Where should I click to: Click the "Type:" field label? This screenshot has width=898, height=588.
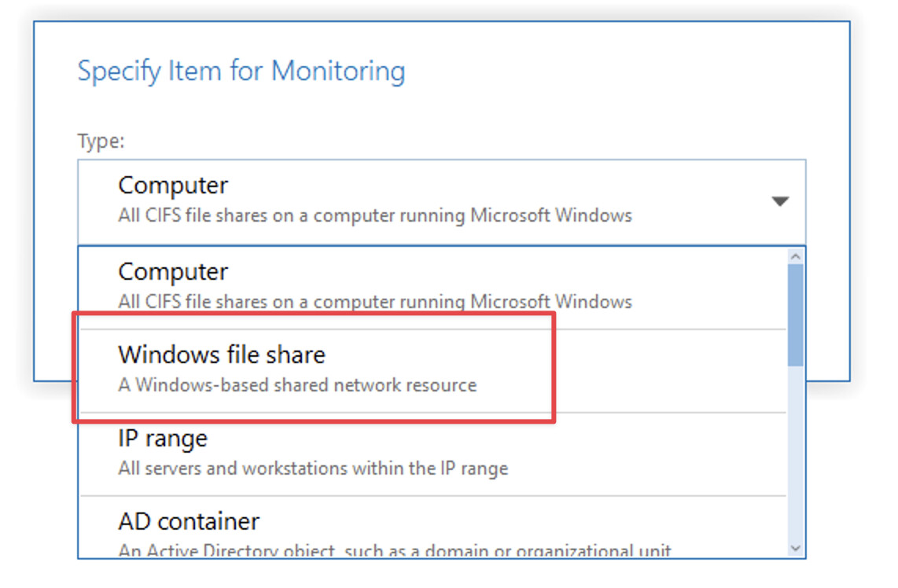[101, 141]
